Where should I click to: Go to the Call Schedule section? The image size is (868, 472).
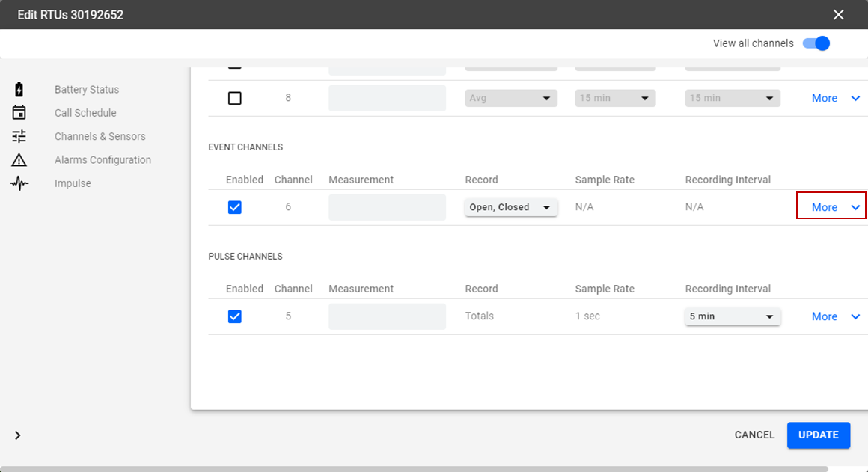pos(85,113)
